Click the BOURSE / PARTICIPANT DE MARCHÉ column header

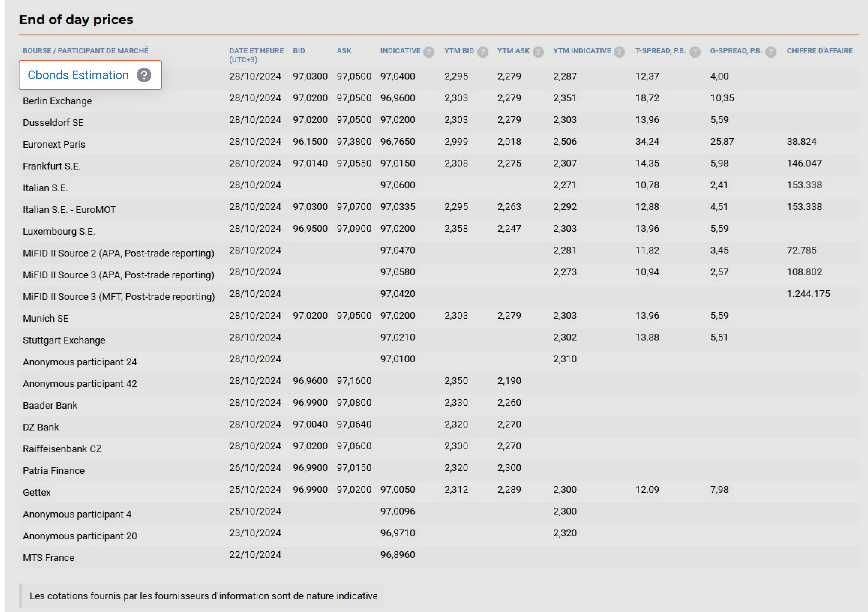pos(86,51)
